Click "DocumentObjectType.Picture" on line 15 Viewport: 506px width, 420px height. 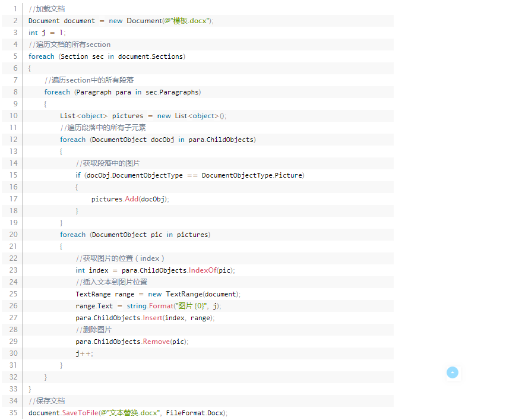click(252, 175)
